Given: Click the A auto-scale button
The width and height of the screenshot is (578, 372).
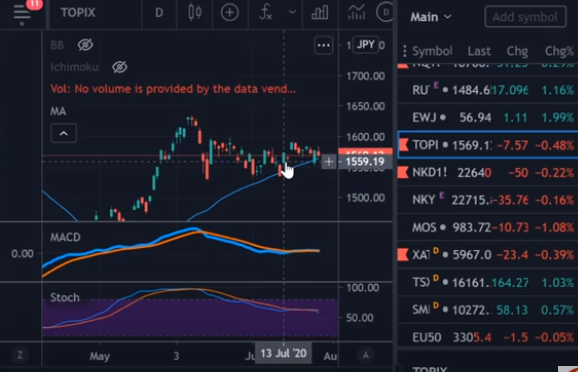Looking at the screenshot, I should [x=366, y=355].
